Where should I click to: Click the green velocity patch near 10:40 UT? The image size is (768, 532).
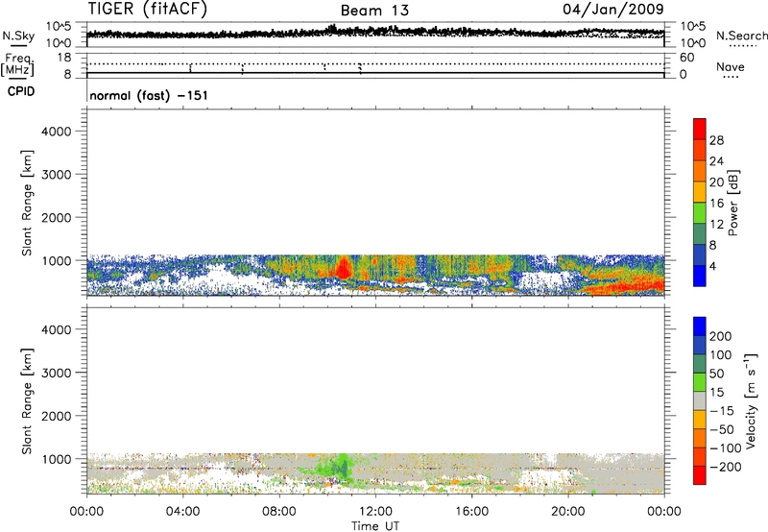pos(341,468)
